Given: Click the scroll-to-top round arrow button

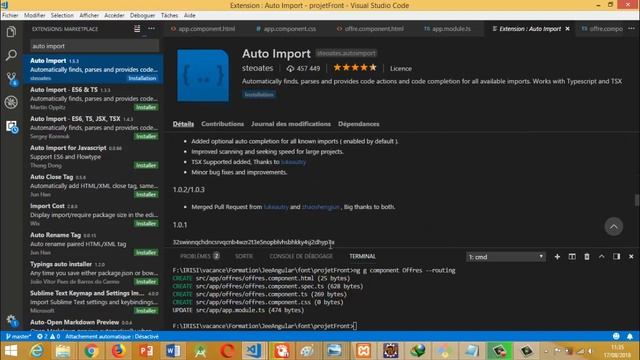Looking at the screenshot, I should pos(613,227).
